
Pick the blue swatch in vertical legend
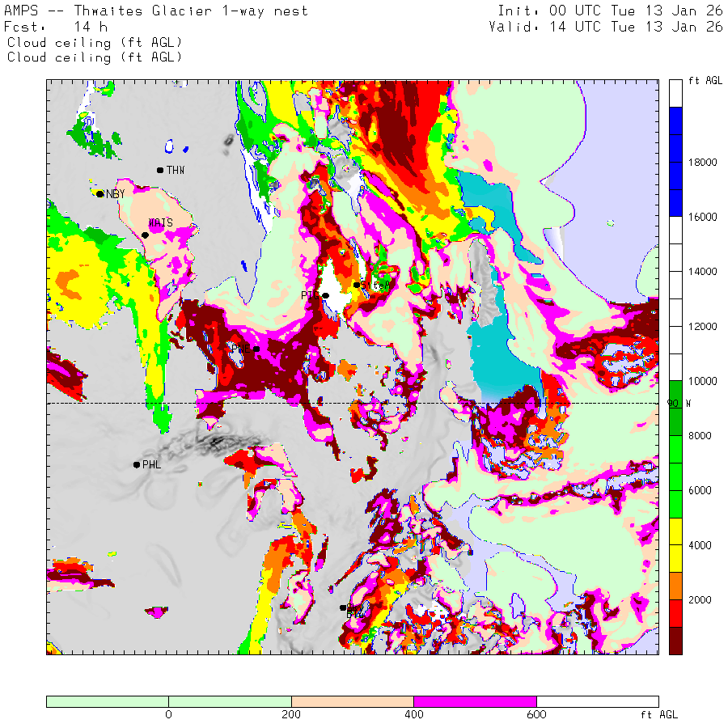tap(675, 162)
